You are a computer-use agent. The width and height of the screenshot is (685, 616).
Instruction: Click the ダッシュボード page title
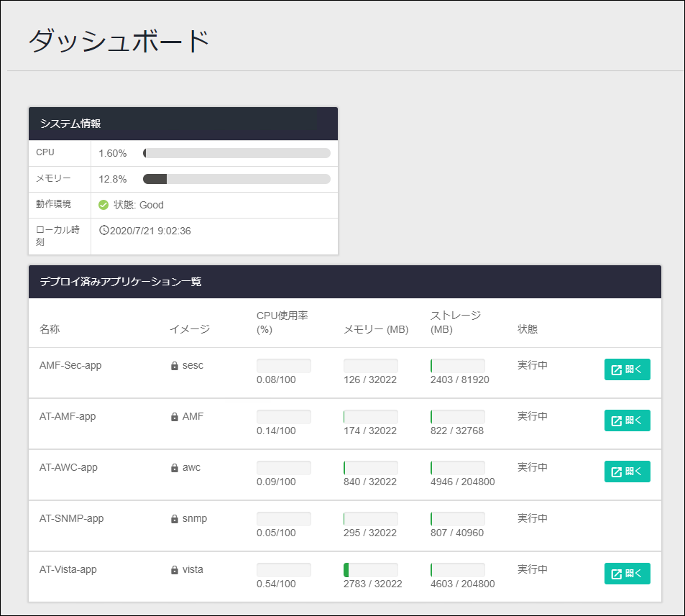119,41
